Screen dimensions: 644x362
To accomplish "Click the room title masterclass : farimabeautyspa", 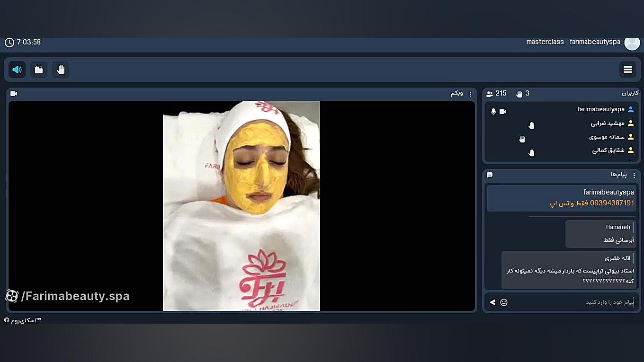I will (573, 42).
